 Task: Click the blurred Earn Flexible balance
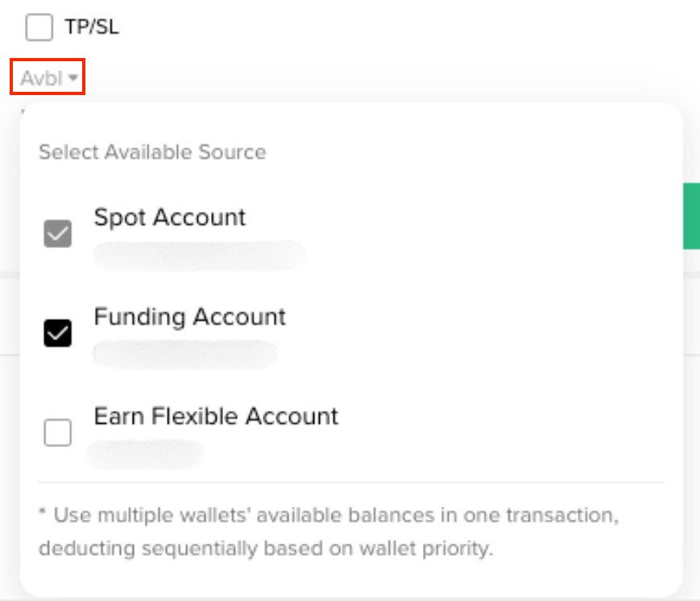pos(145,454)
